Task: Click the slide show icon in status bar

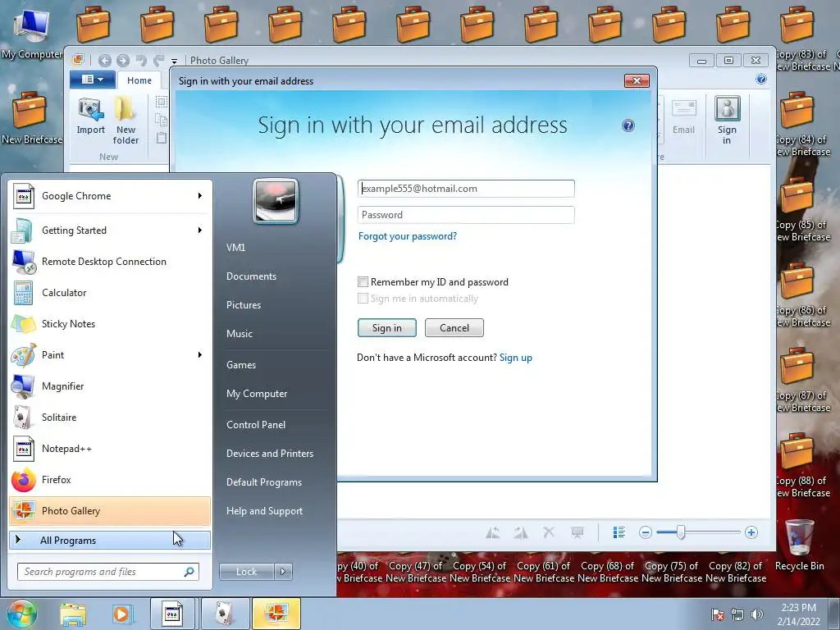Action: tap(577, 532)
